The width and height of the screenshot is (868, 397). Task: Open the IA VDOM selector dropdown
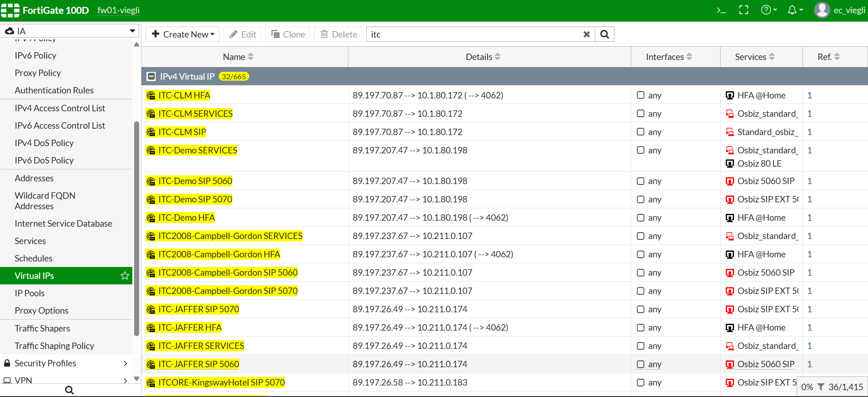[69, 31]
